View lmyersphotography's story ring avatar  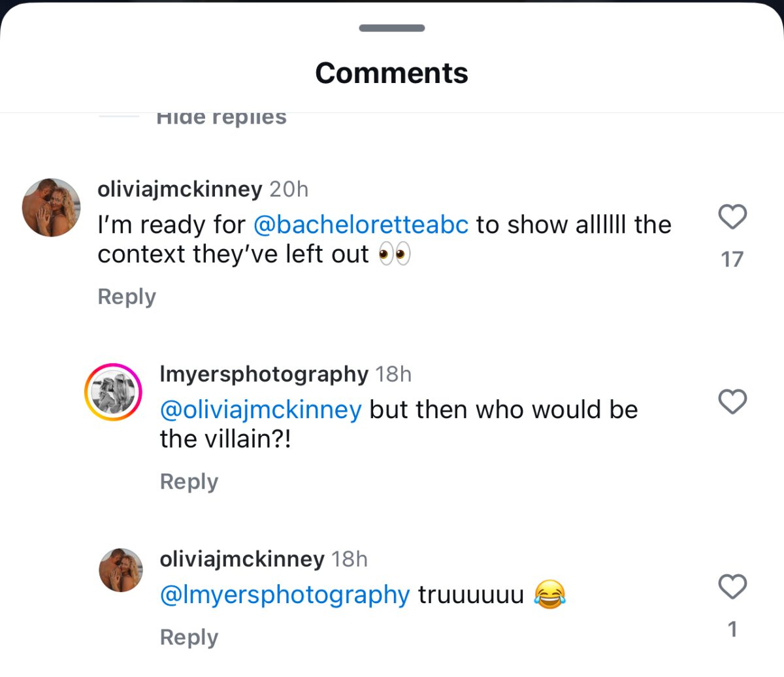click(113, 392)
